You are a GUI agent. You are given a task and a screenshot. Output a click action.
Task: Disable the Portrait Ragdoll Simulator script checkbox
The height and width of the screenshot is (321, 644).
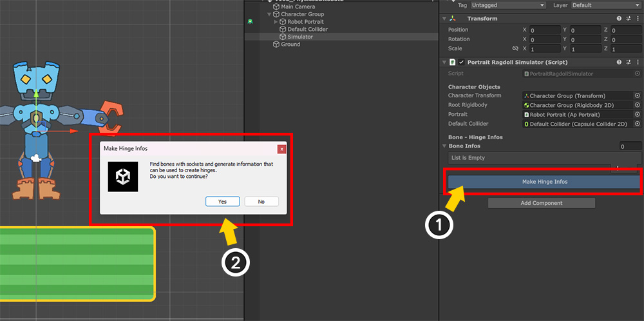(x=461, y=63)
